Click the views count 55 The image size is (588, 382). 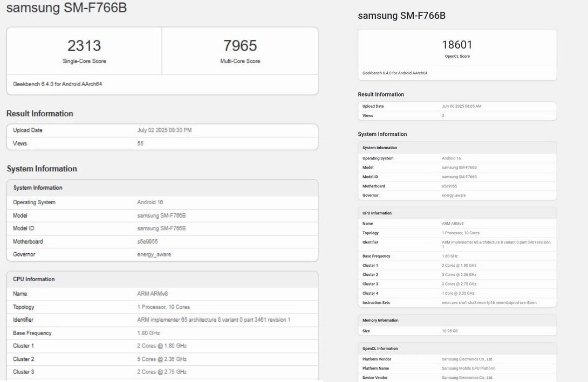pos(140,143)
